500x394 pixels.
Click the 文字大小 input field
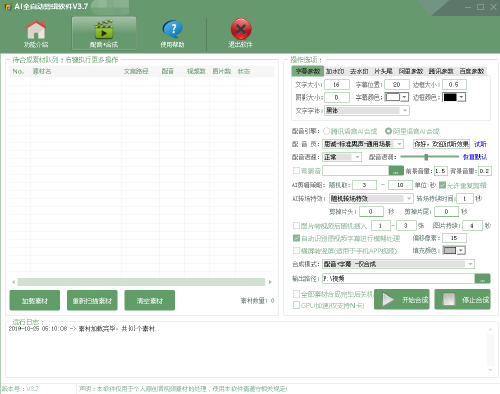pyautogui.click(x=337, y=85)
